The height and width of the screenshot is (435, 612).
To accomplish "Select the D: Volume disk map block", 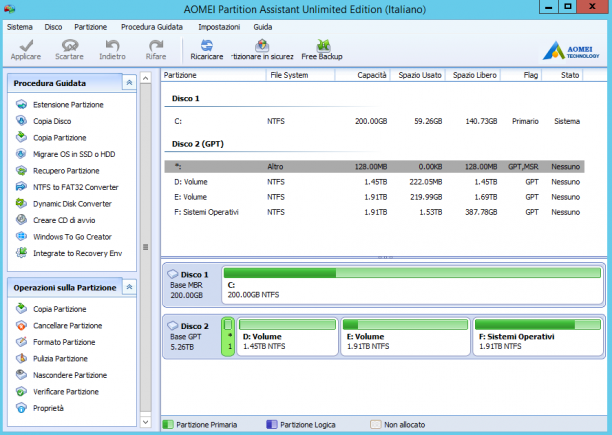I will [x=287, y=337].
